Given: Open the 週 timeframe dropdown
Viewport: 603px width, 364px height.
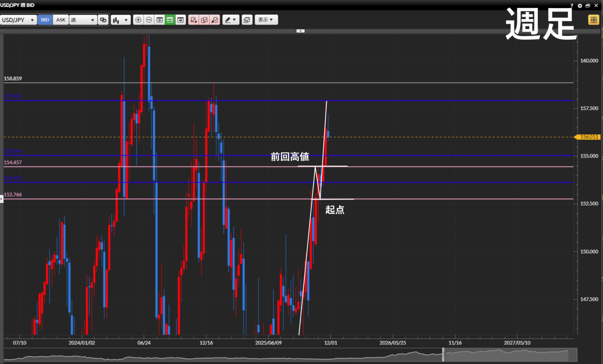Looking at the screenshot, I should click(x=83, y=20).
